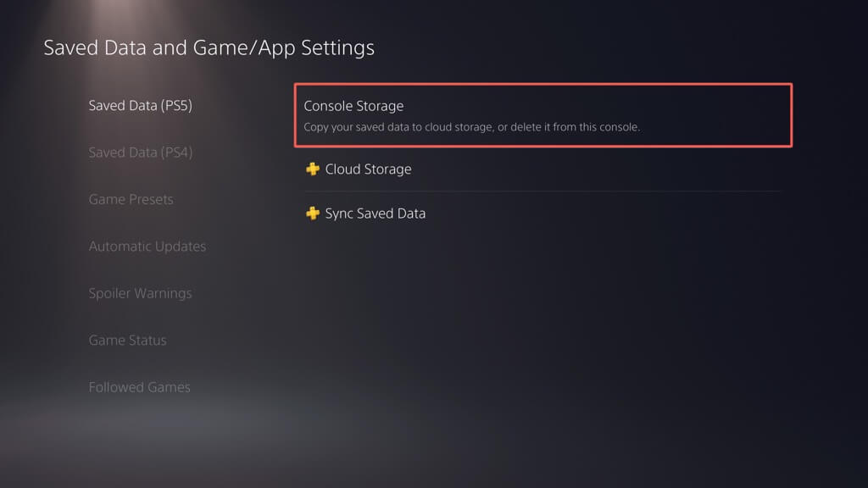This screenshot has height=488, width=868.
Task: Open the Followed Games section
Action: (139, 387)
